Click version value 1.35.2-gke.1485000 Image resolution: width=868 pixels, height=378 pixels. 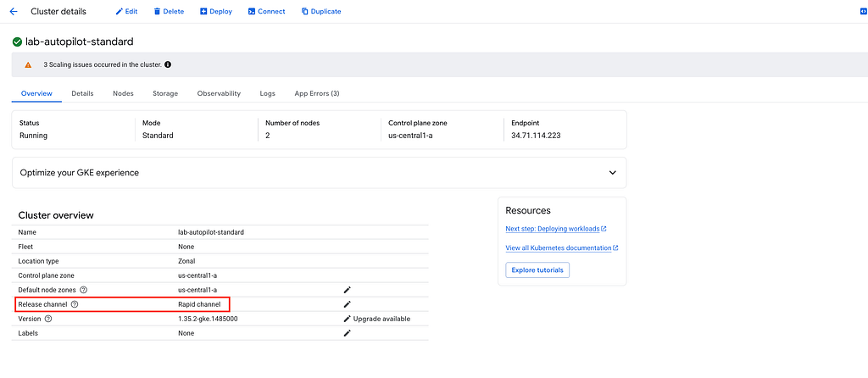pos(209,319)
